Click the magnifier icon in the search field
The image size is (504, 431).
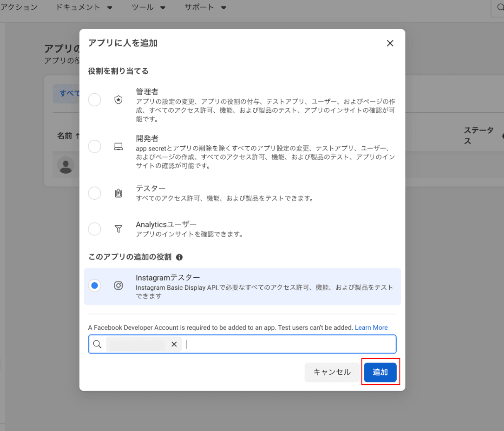coord(97,344)
